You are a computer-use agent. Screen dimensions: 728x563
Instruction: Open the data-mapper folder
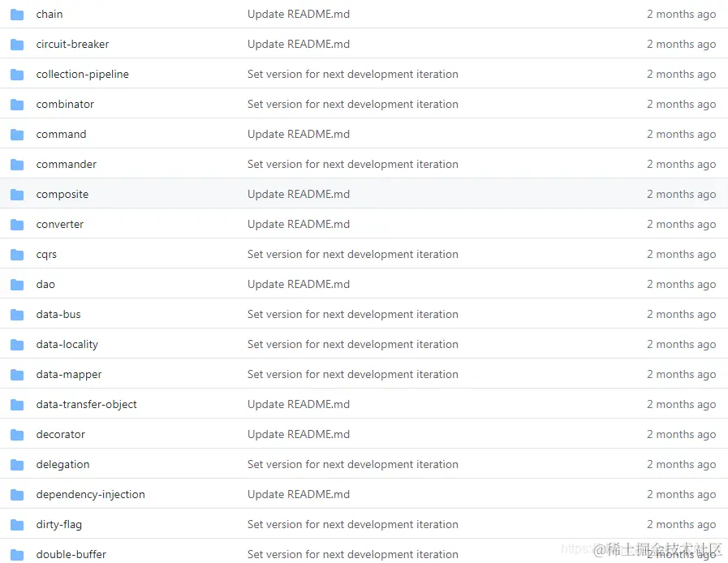69,375
